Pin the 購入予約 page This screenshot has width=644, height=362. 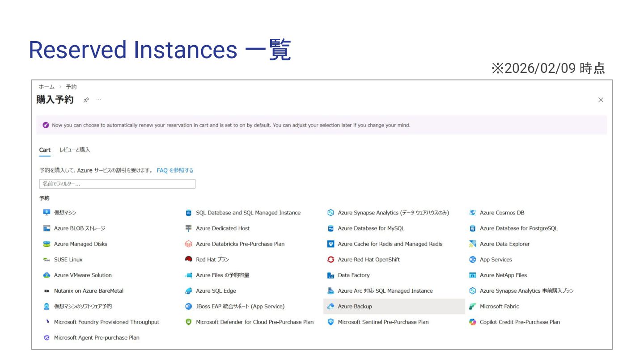pyautogui.click(x=86, y=100)
